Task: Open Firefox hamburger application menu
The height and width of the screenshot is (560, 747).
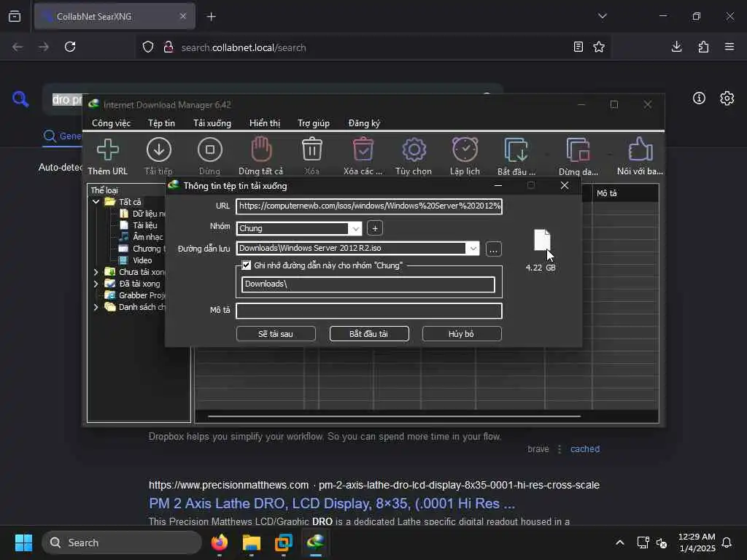Action: (x=729, y=47)
